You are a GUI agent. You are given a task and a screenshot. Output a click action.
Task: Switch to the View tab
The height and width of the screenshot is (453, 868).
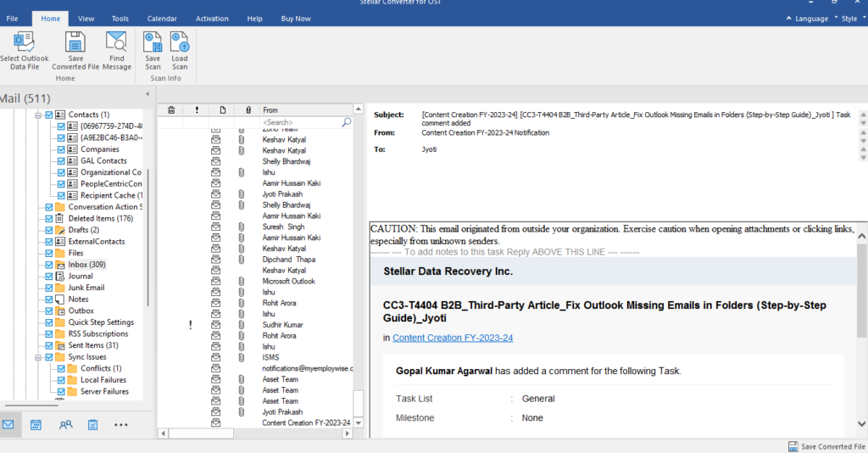86,19
